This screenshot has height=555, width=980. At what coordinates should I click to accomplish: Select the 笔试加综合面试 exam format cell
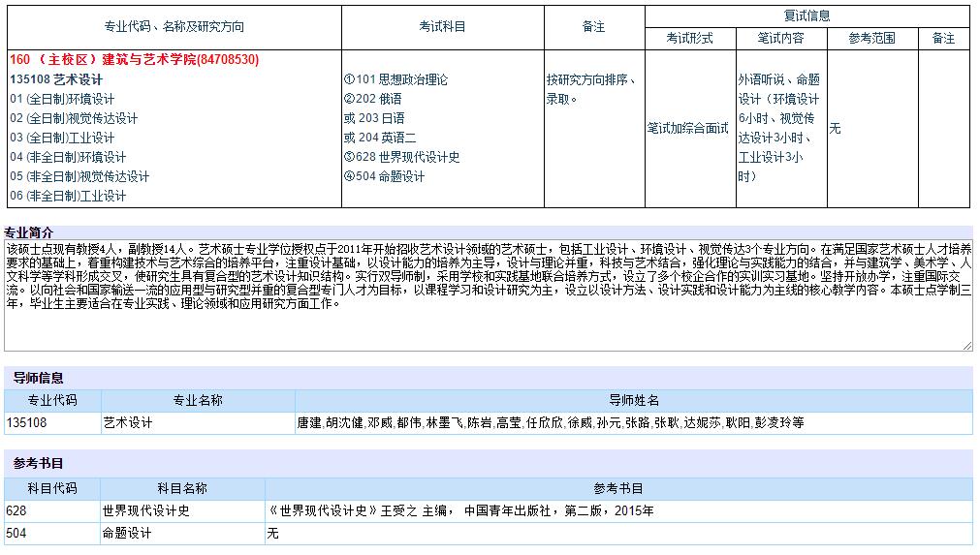pyautogui.click(x=688, y=128)
